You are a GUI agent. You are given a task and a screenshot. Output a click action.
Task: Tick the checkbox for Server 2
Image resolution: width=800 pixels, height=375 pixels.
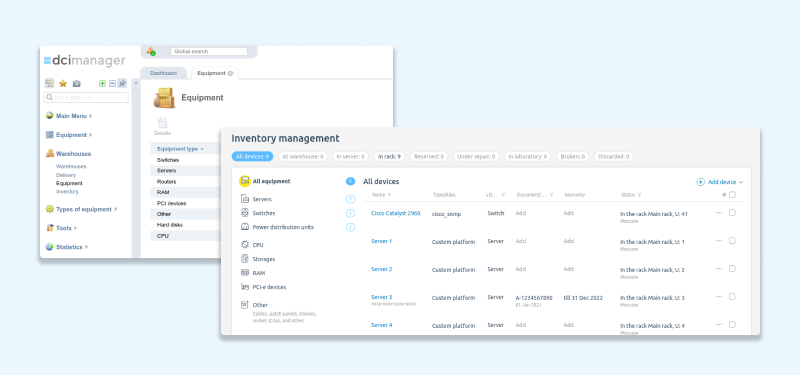tap(732, 268)
